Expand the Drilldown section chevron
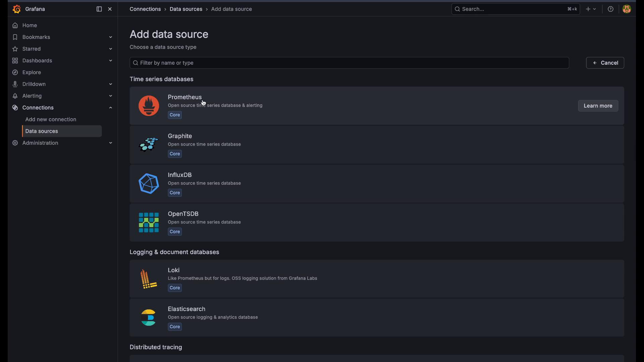Viewport: 644px width, 362px height. (111, 84)
